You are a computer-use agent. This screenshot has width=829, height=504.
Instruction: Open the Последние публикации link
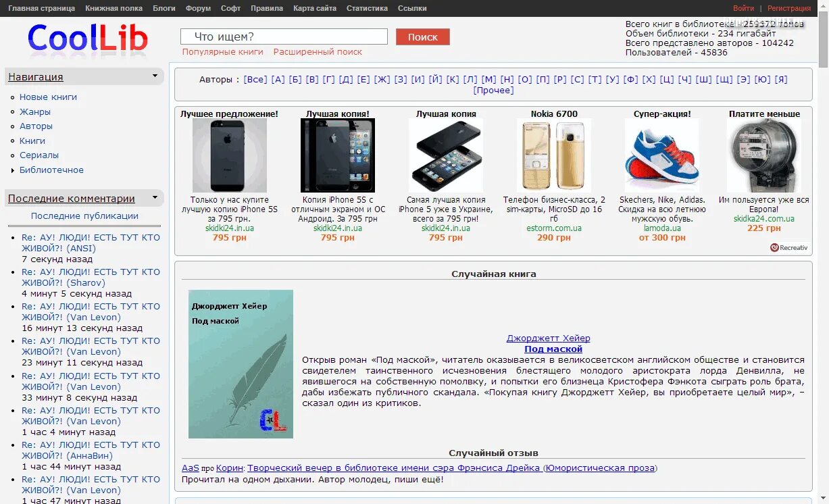click(x=84, y=216)
